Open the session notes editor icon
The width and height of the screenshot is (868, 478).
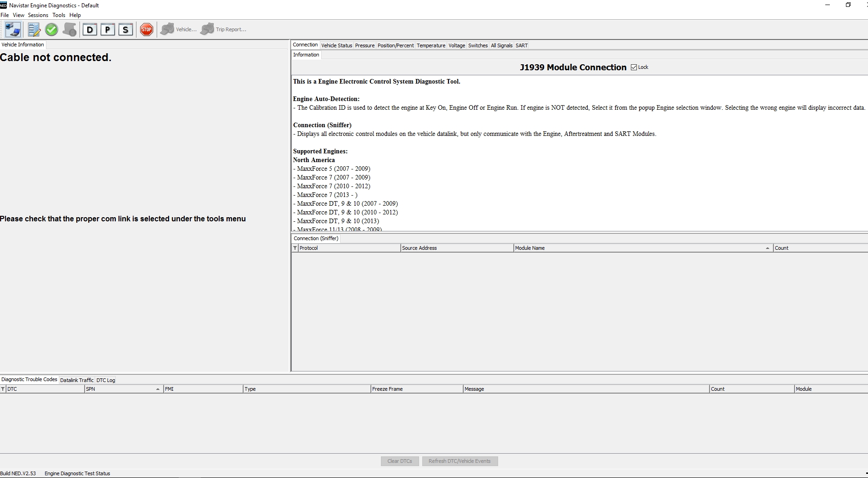point(34,29)
